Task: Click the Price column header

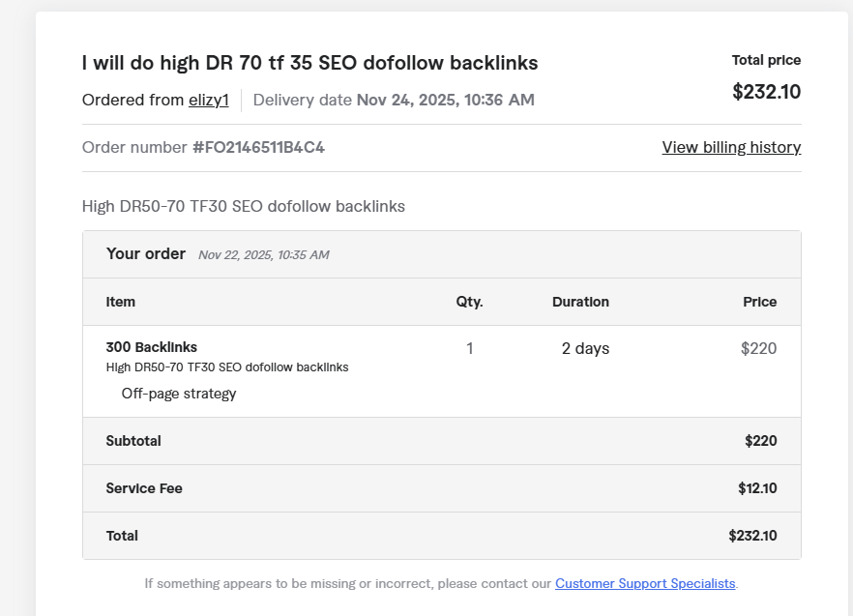Action: pyautogui.click(x=759, y=302)
